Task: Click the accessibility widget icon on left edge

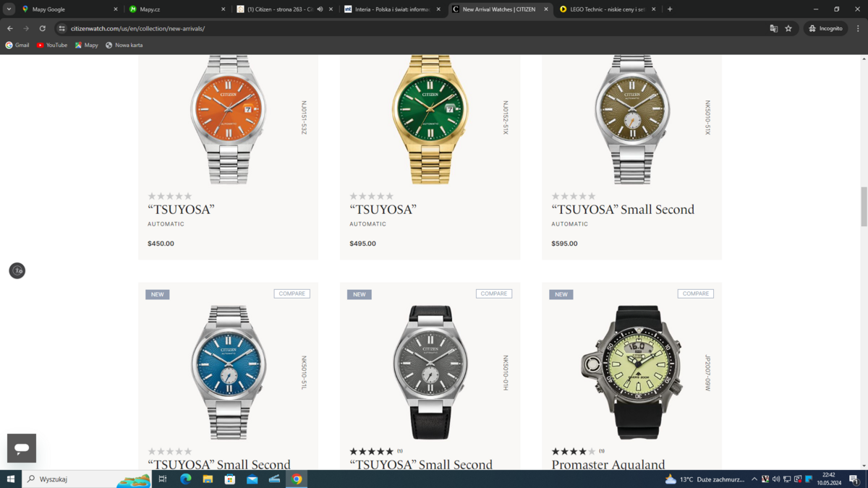Action: pos(17,270)
